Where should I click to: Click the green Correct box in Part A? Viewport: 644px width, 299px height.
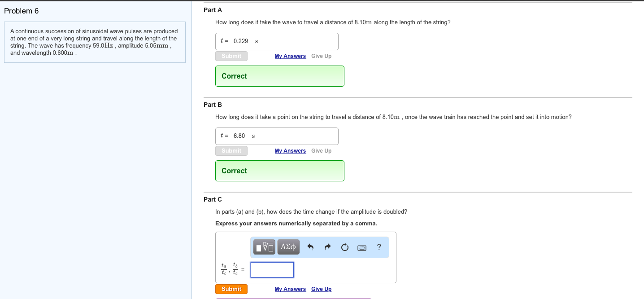(x=279, y=76)
